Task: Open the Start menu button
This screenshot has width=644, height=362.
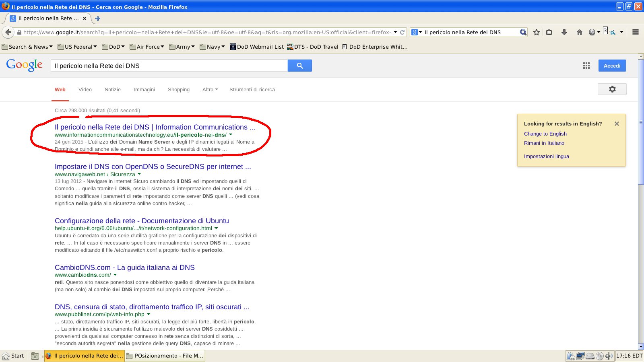Action: click(x=13, y=356)
